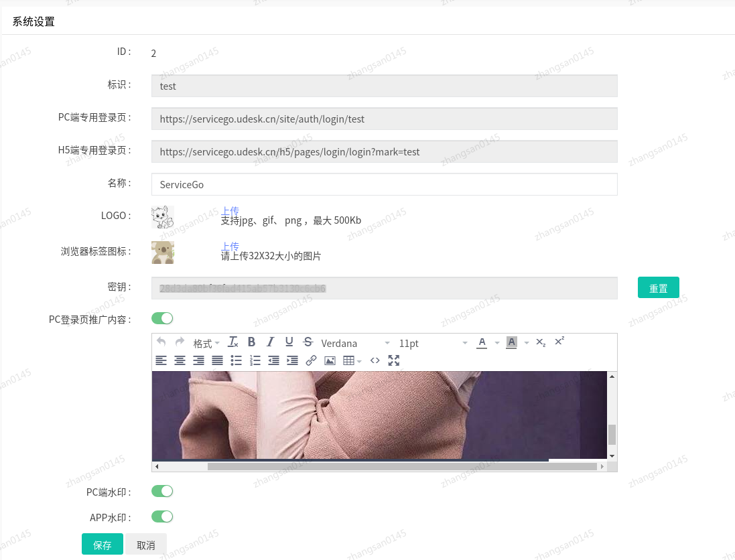This screenshot has height=560, width=735.
Task: Apply italic formatting
Action: (270, 342)
